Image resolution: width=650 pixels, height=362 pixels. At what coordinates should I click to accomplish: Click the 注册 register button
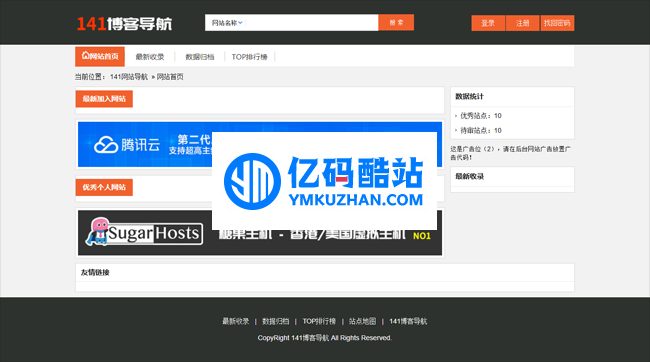(x=522, y=23)
